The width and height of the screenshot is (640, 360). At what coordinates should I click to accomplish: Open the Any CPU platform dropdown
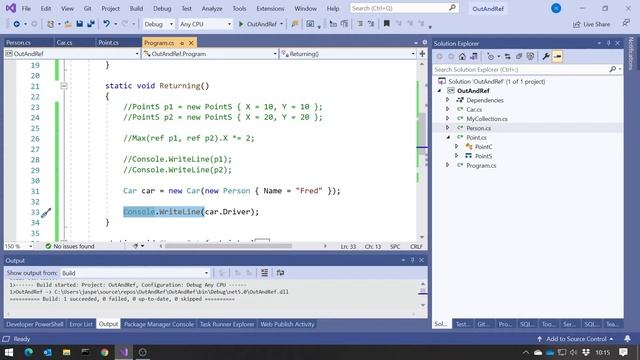coord(205,24)
